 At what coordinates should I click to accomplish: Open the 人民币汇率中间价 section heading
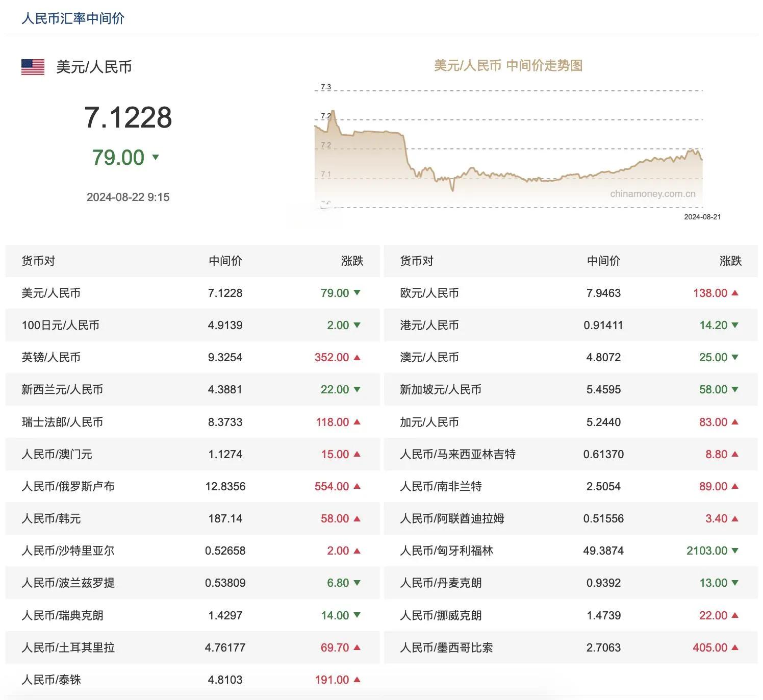(x=73, y=19)
